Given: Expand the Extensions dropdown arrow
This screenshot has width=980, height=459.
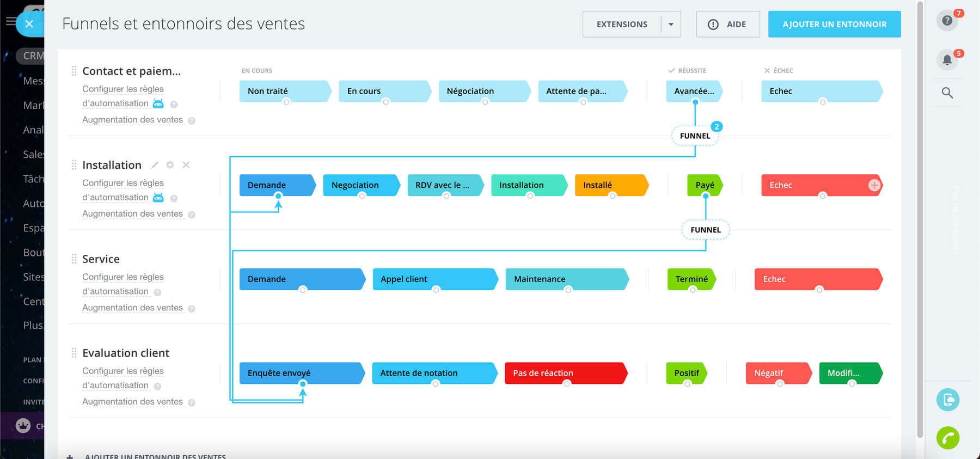Looking at the screenshot, I should pos(671,25).
